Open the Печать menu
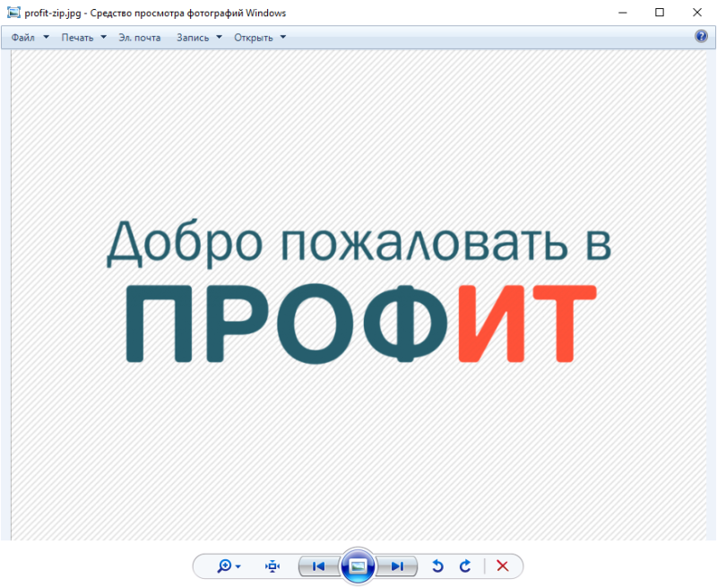 click(77, 38)
